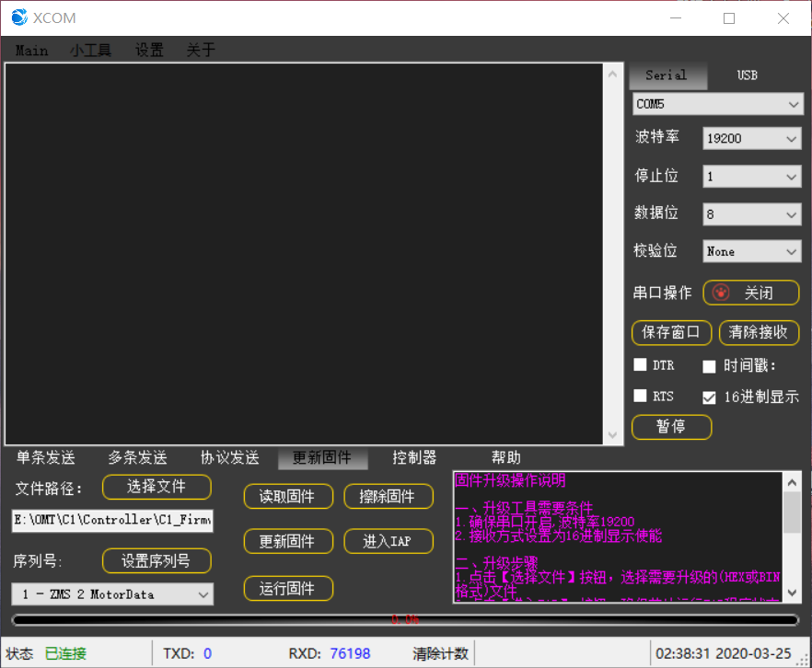The image size is (812, 668).
Task: Click the black receive display area
Action: (304, 254)
